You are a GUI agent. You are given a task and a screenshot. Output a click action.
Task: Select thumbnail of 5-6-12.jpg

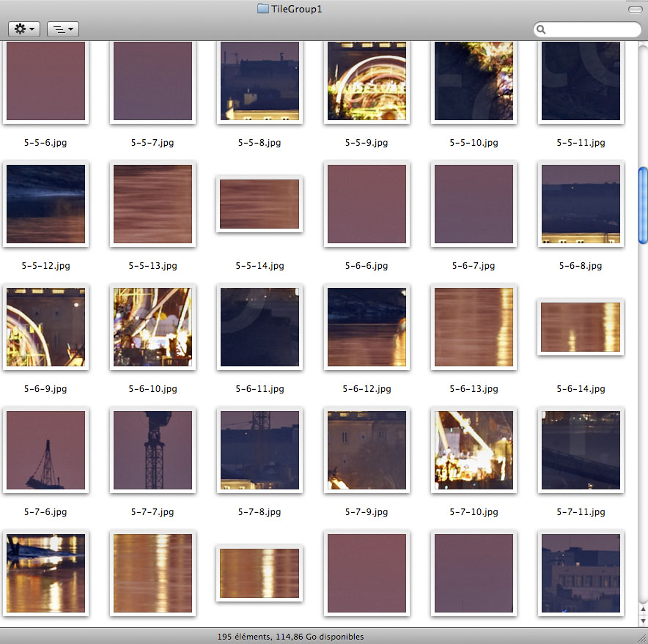(367, 327)
